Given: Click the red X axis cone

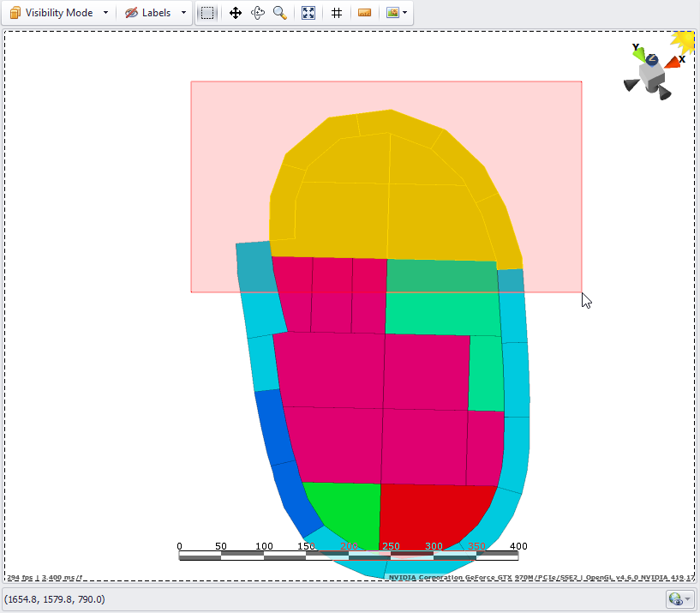Looking at the screenshot, I should tap(673, 63).
